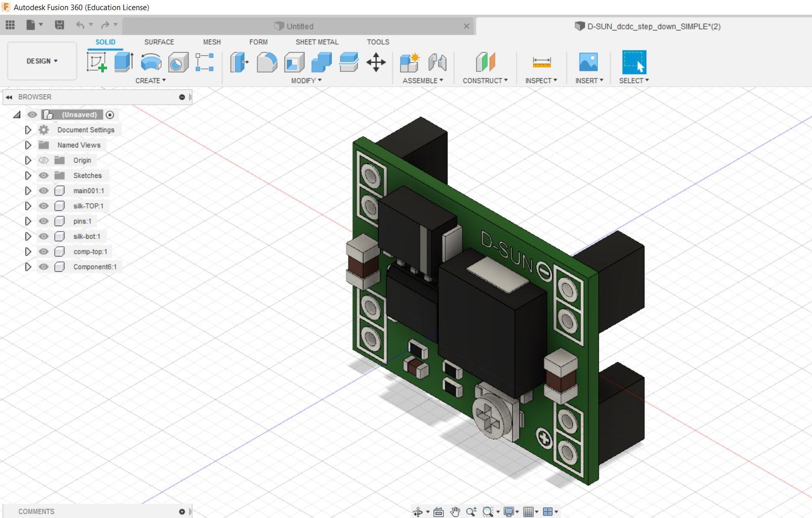The width and height of the screenshot is (812, 518).
Task: Switch to the SHEET METAL tab
Action: tap(317, 42)
